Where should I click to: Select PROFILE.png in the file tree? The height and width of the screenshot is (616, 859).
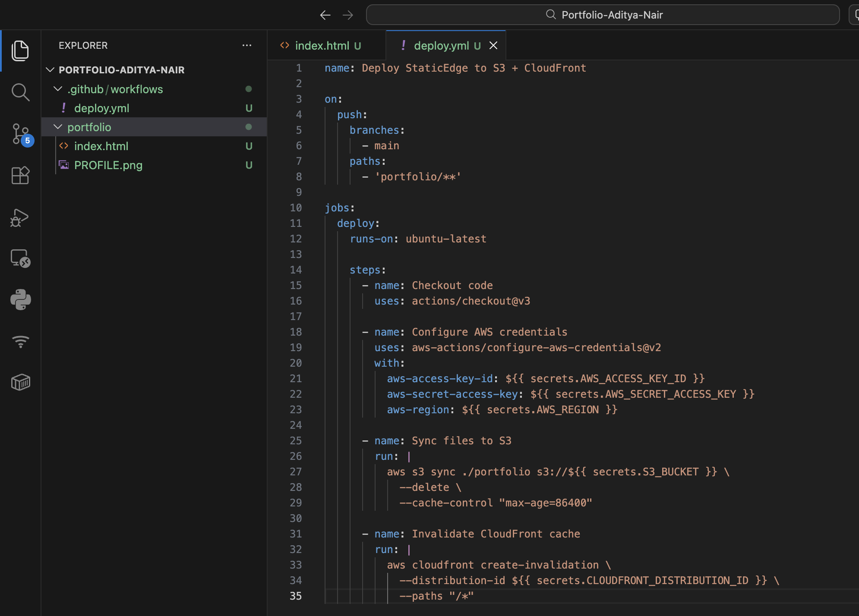(108, 165)
